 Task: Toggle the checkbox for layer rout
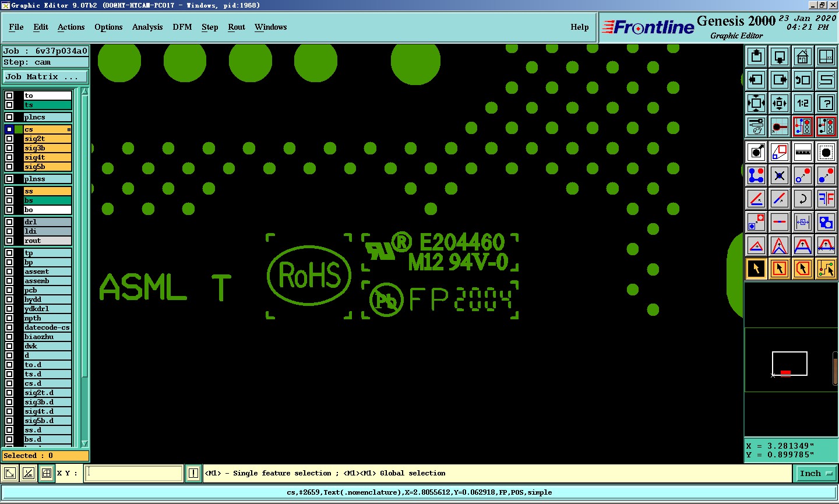(9, 241)
